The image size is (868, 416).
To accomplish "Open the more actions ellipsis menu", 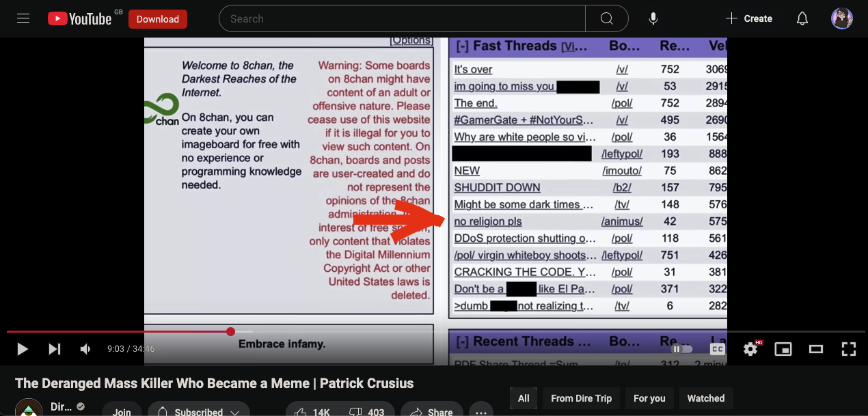I will 481,410.
